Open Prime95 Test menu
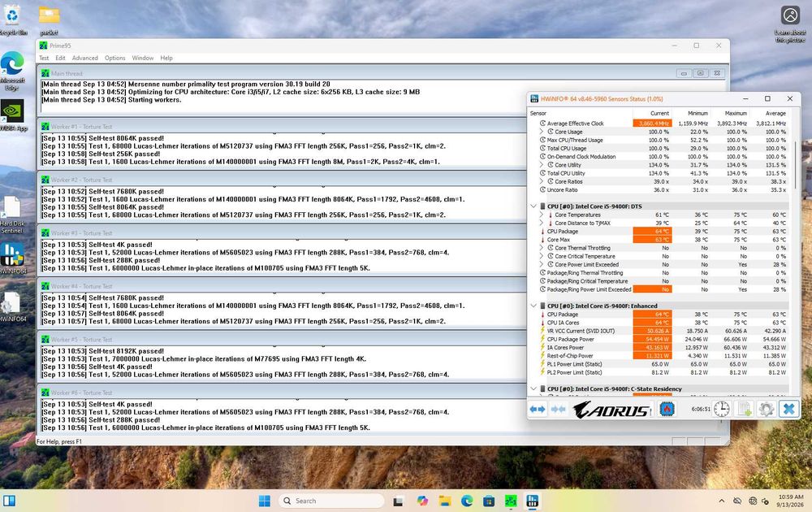 coord(44,58)
